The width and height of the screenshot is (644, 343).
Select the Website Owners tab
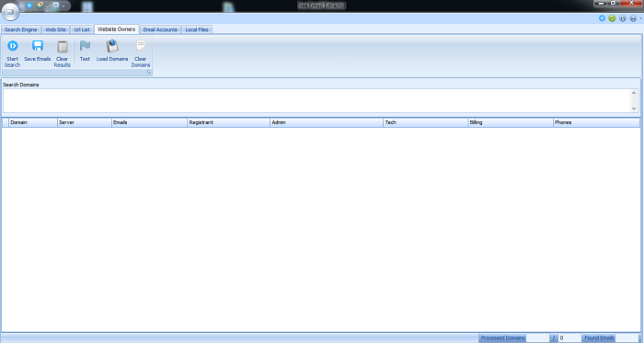[x=117, y=29]
